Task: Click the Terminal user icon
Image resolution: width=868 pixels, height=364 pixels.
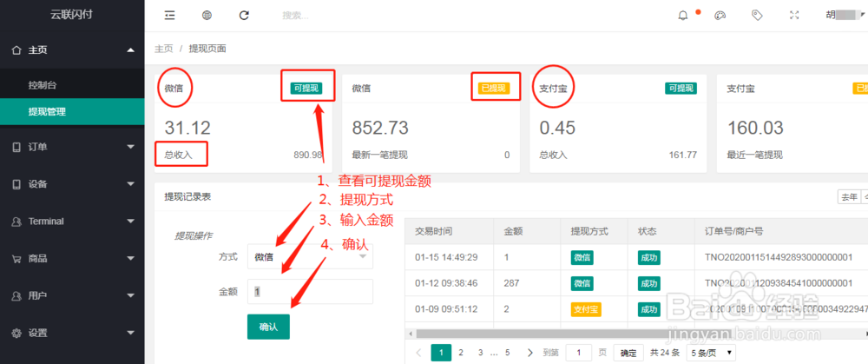Action: pos(16,221)
